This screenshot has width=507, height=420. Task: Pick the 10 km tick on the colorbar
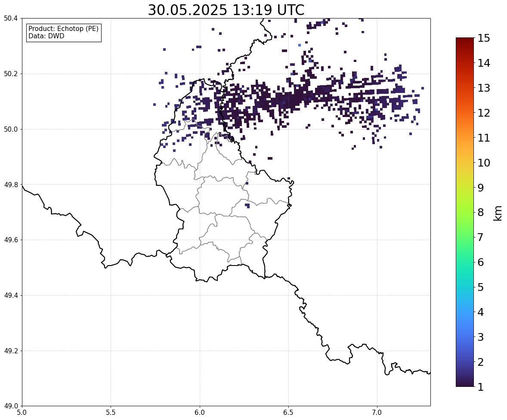coord(483,163)
